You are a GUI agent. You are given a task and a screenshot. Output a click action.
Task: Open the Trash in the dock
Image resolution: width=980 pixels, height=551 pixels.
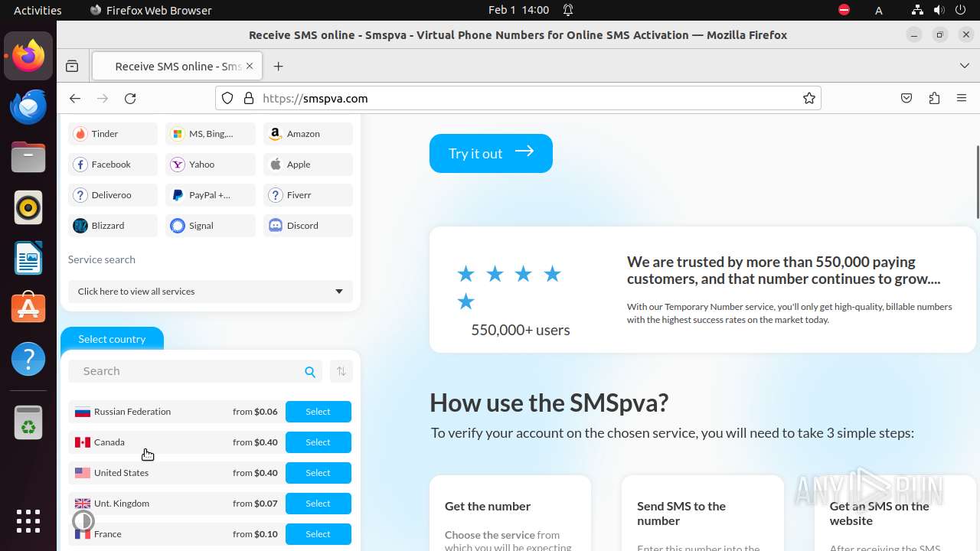point(28,422)
